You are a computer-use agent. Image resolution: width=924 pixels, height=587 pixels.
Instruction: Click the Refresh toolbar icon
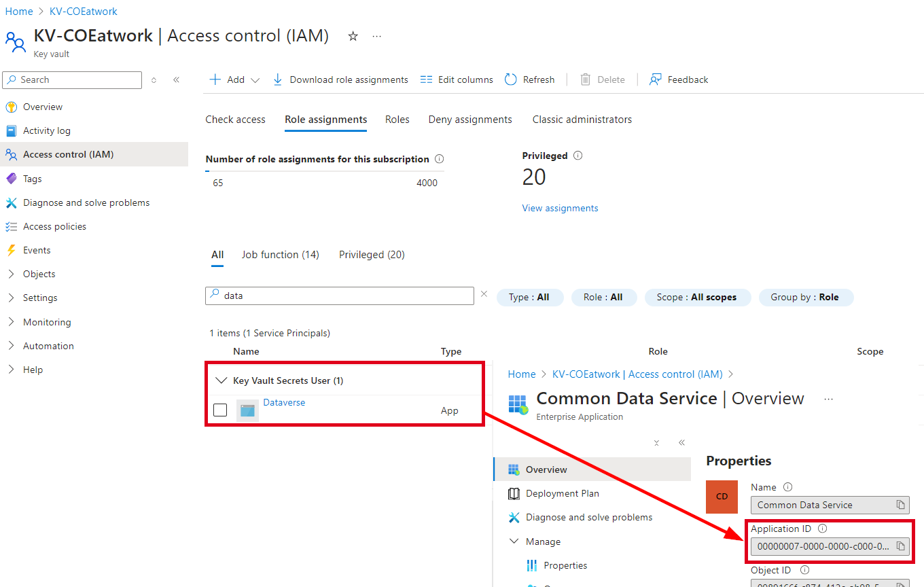[511, 79]
